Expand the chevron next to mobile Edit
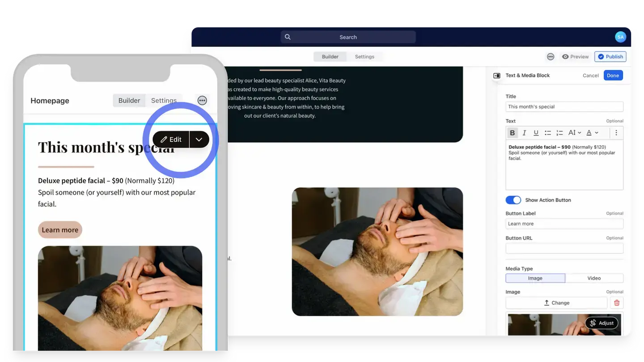Image resolution: width=644 pixels, height=362 pixels. [x=199, y=139]
